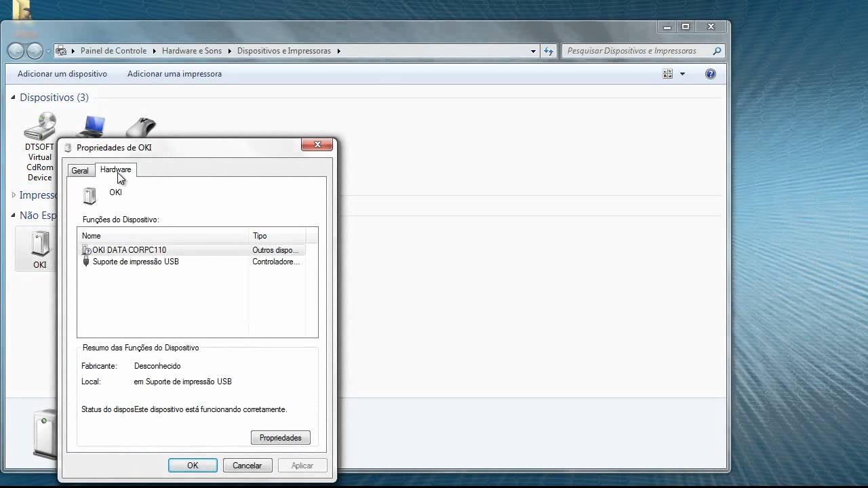Click the OKI DATA CORPC110 unknown device icon

(86, 250)
